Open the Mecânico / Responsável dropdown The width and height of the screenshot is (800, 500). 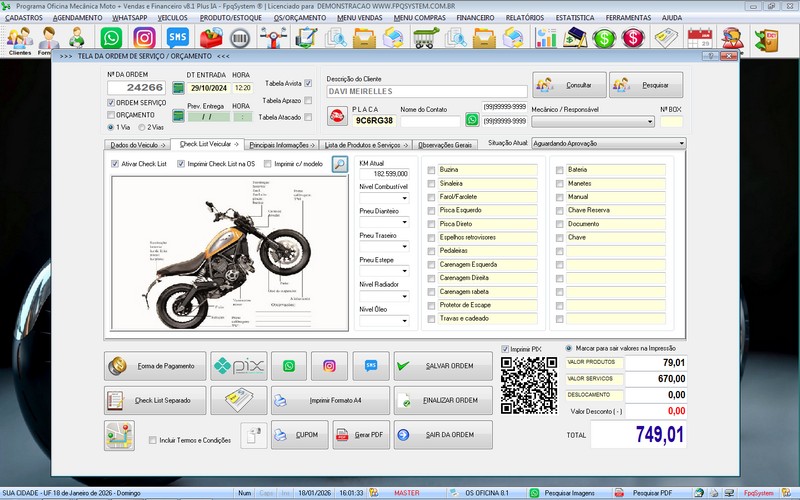650,121
